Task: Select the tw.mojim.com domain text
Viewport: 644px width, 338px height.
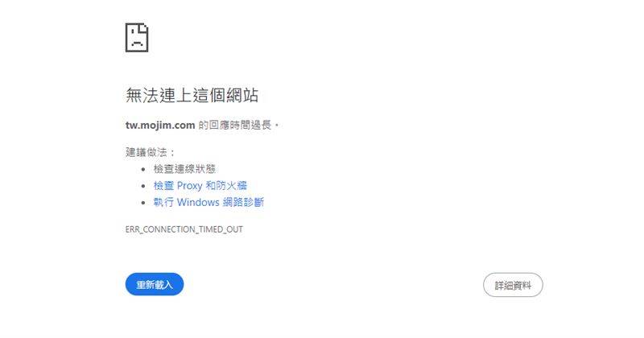Action: click(x=160, y=126)
